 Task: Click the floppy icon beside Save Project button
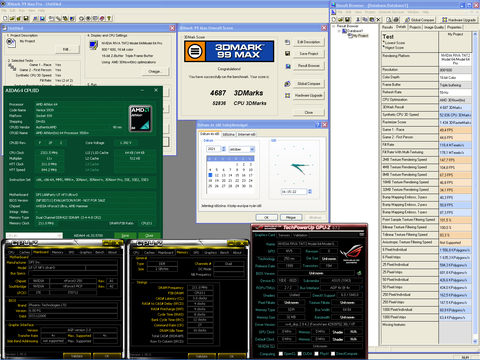click(288, 53)
